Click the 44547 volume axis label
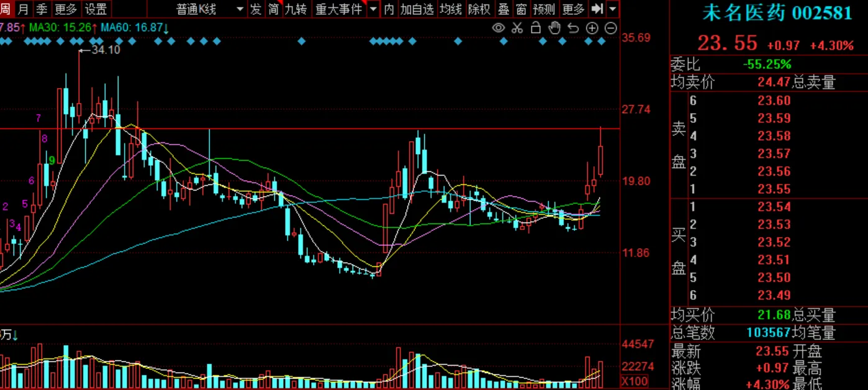Image resolution: width=868 pixels, height=390 pixels. pos(638,344)
